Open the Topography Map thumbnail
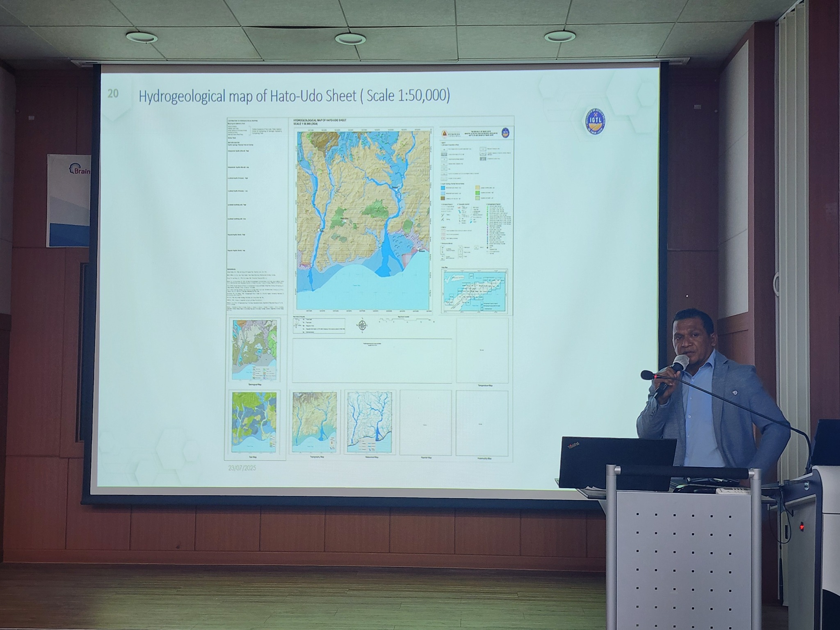This screenshot has width=840, height=630. pos(315,422)
